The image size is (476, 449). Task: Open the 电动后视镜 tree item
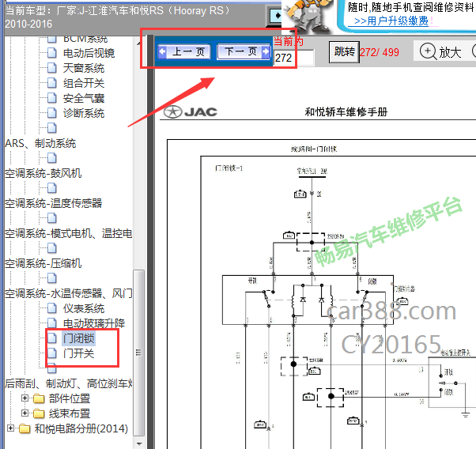click(x=89, y=53)
